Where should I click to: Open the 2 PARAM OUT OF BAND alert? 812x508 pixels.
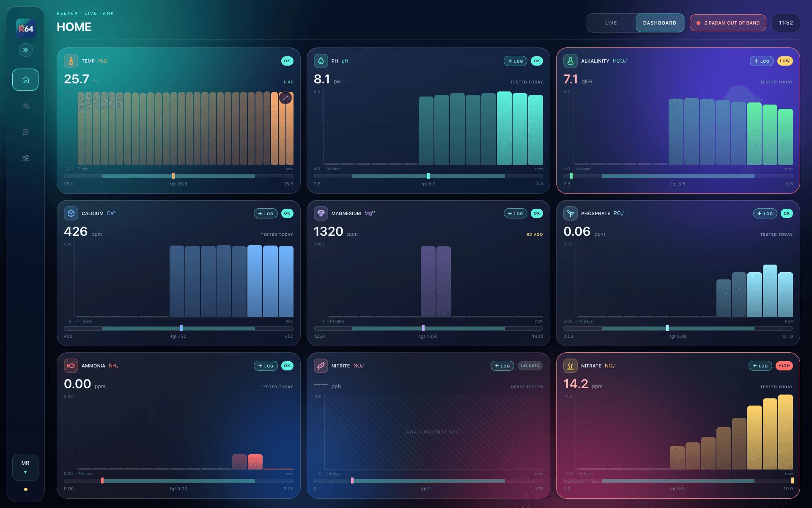point(728,23)
